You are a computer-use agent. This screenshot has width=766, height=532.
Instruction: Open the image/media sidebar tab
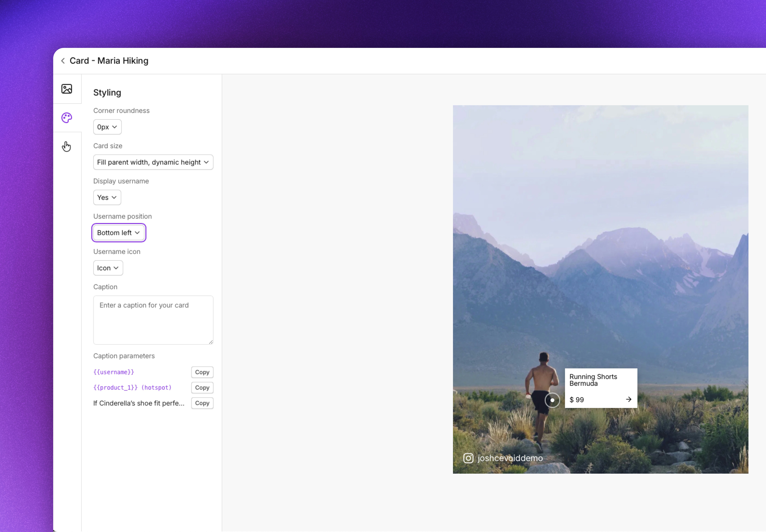point(67,89)
